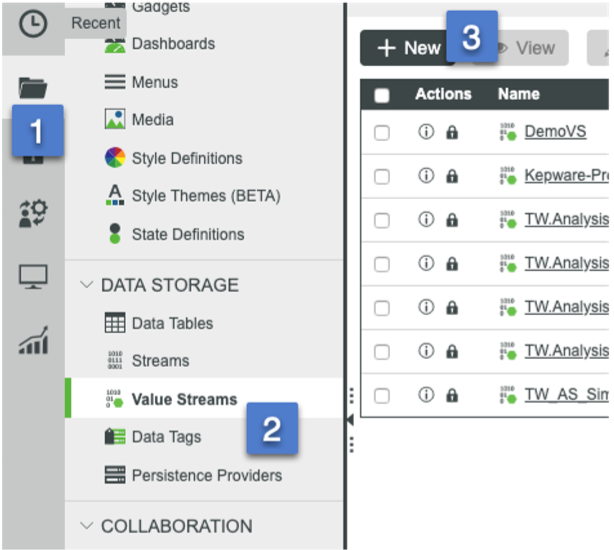This screenshot has height=550, width=614.
Task: Select Streams under Data Storage
Action: (x=161, y=361)
